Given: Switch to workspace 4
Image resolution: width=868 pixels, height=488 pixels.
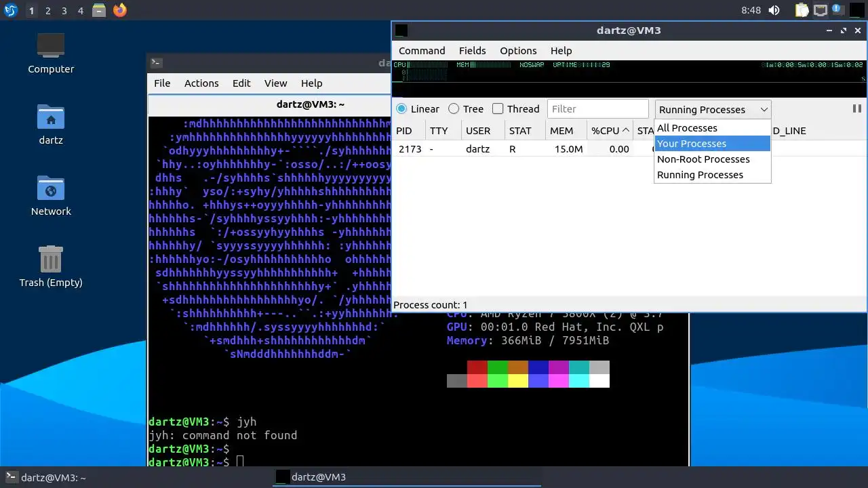Looking at the screenshot, I should coord(80,11).
